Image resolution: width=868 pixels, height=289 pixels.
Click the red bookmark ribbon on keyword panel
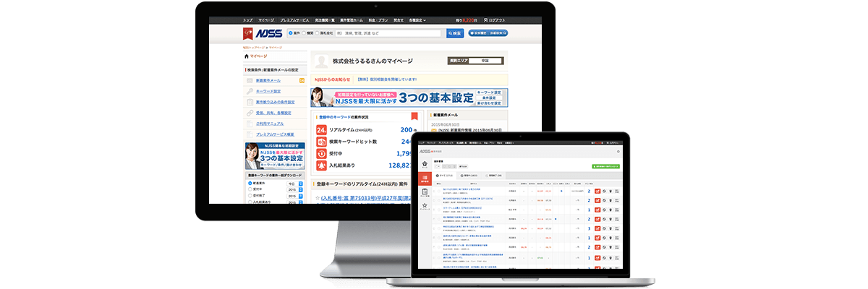414,116
